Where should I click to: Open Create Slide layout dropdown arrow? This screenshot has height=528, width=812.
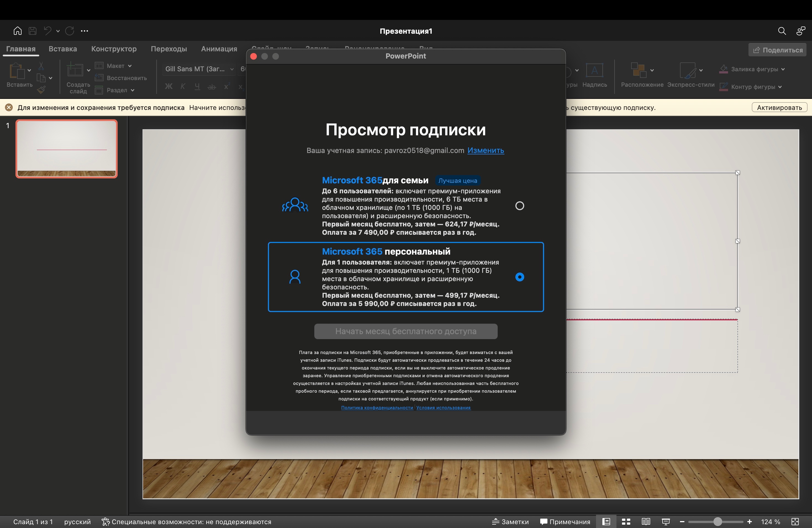[x=88, y=70]
